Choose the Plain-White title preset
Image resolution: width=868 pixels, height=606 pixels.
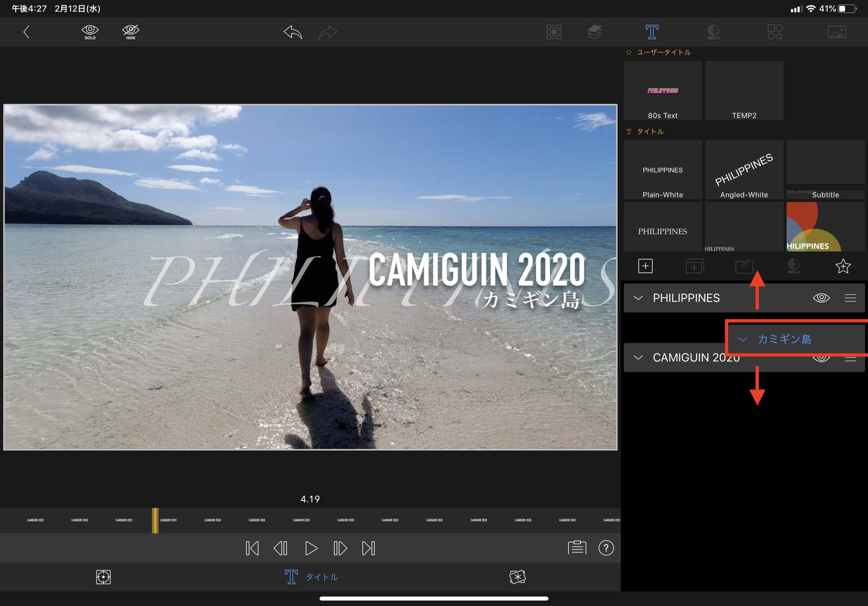pyautogui.click(x=663, y=170)
